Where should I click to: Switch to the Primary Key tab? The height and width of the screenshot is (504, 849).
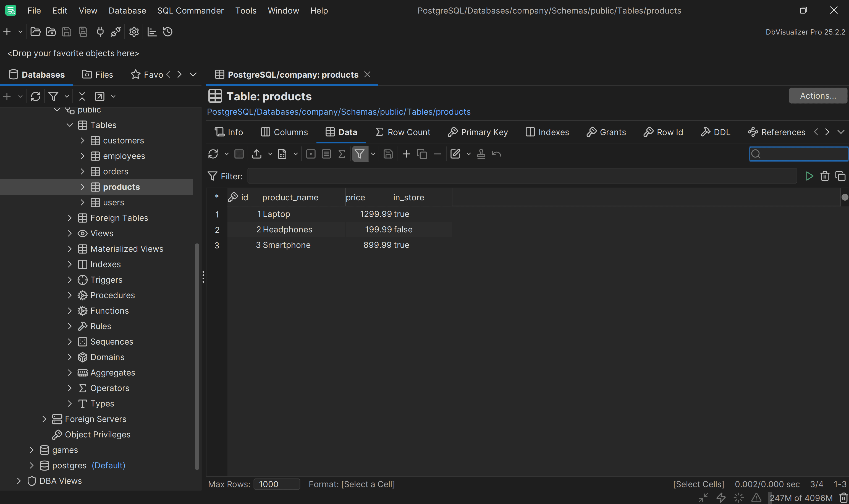tap(478, 132)
